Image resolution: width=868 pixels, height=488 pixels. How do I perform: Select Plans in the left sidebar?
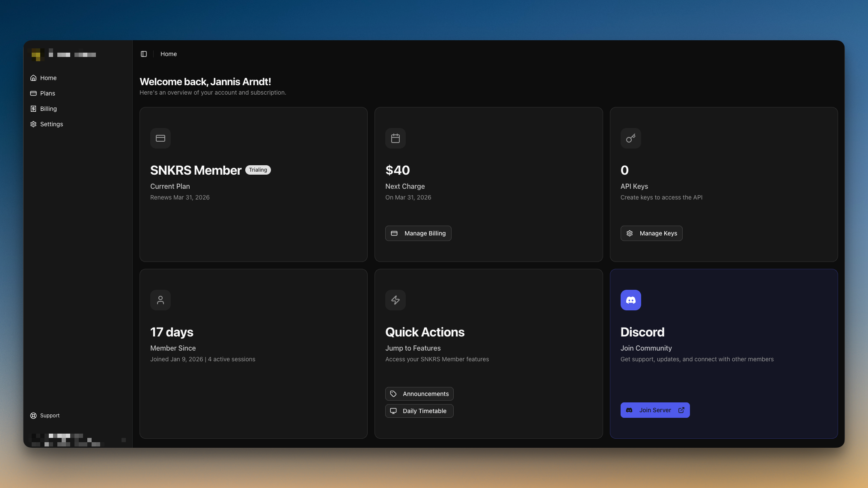point(48,93)
